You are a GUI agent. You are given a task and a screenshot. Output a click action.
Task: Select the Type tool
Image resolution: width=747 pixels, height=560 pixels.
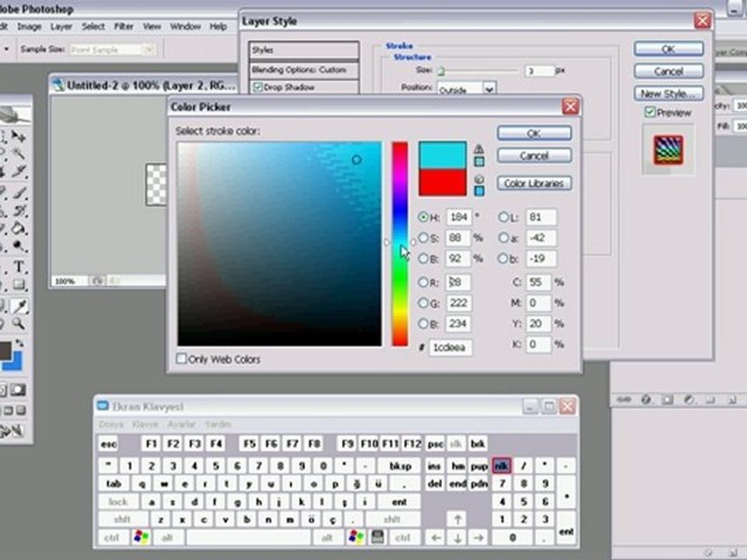coord(19,267)
